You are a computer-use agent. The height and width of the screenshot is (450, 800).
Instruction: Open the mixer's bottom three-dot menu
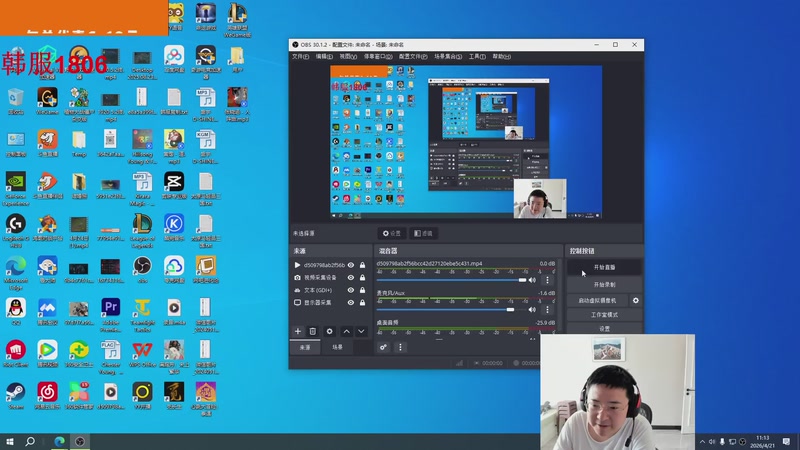[x=401, y=347]
